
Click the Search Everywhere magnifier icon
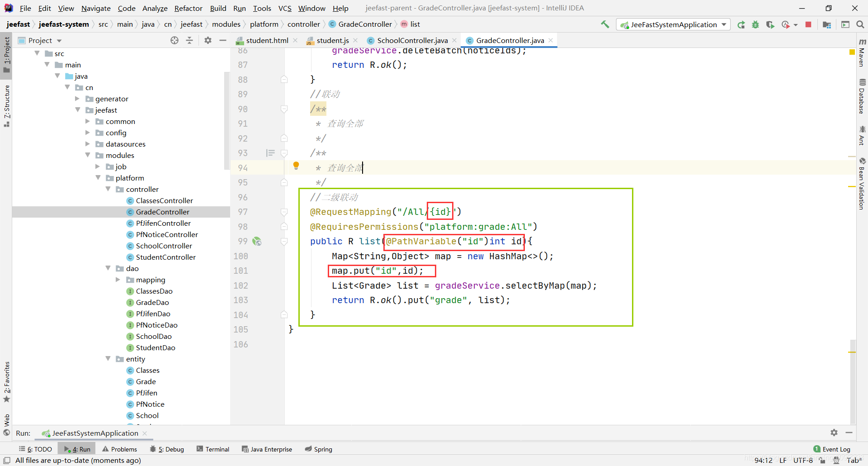click(x=860, y=24)
